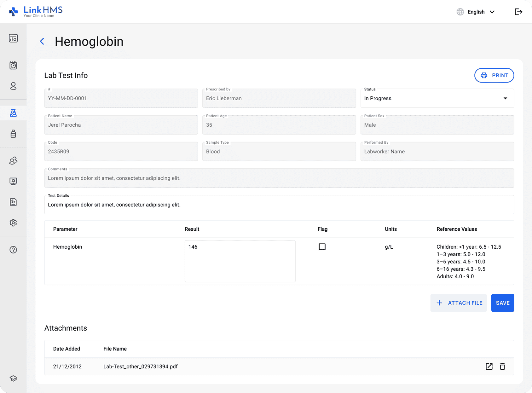This screenshot has width=532, height=393.
Task: Click the file name Lab-Test_other_029731394.pdf
Action: point(141,367)
